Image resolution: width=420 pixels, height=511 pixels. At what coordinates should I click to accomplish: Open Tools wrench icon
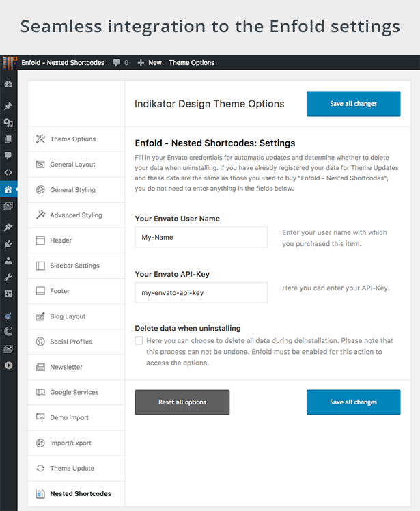coord(8,277)
